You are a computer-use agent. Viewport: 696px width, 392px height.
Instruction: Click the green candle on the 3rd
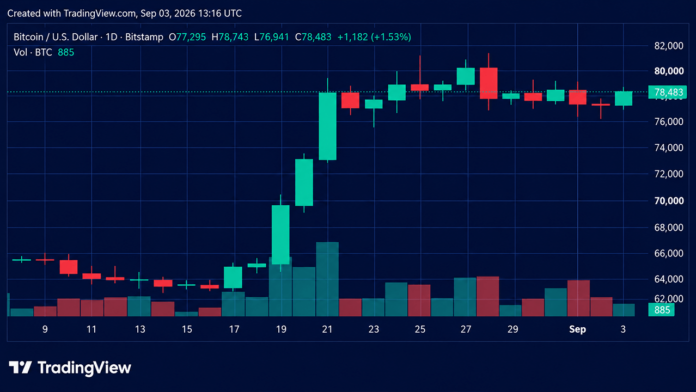pyautogui.click(x=624, y=99)
